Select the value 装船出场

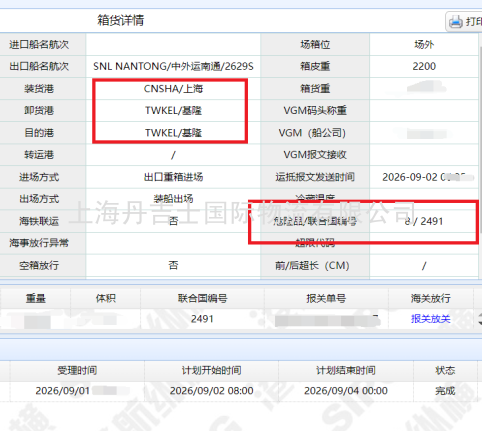173,199
